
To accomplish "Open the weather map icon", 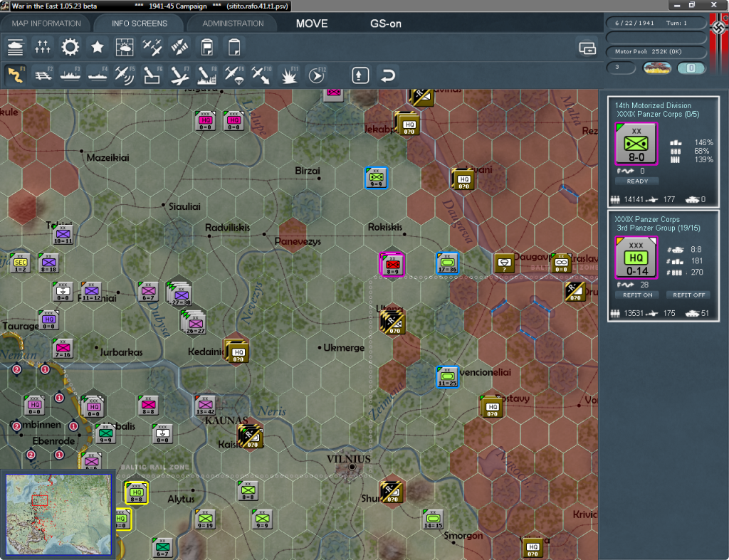I will (125, 47).
